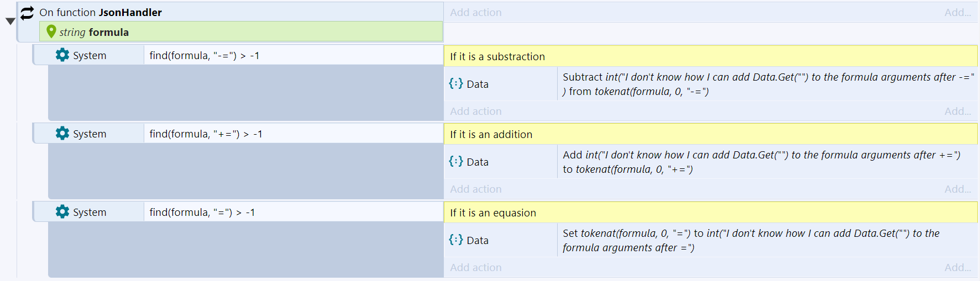Click the System gear icon for subtraction condition

click(62, 55)
